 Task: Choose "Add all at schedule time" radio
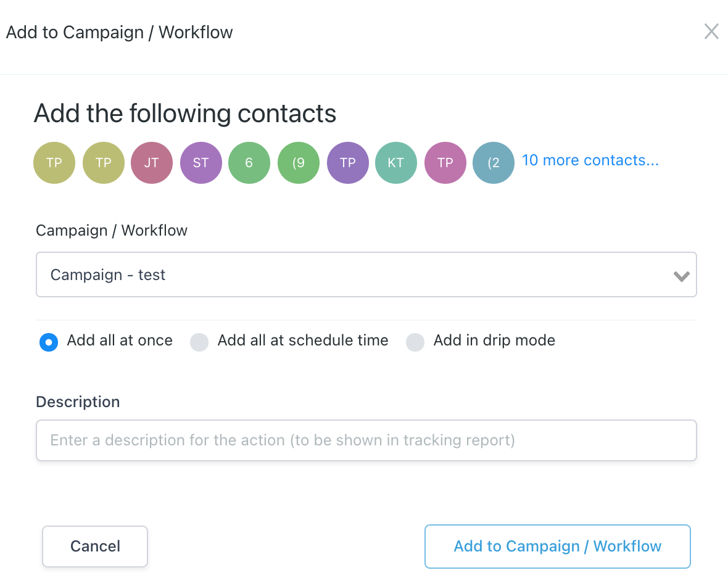click(x=199, y=342)
